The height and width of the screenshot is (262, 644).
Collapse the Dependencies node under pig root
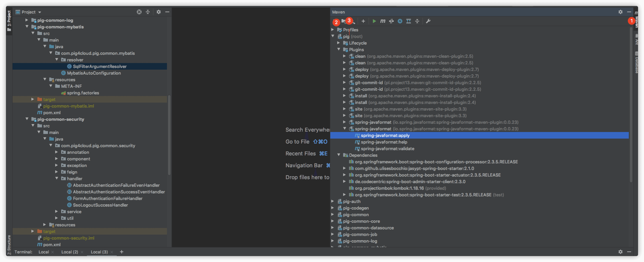(x=339, y=155)
